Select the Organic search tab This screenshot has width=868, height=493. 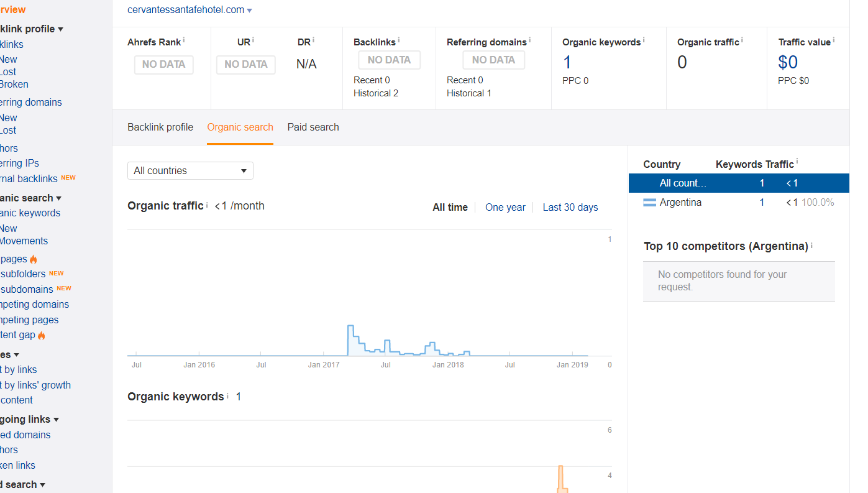click(240, 127)
